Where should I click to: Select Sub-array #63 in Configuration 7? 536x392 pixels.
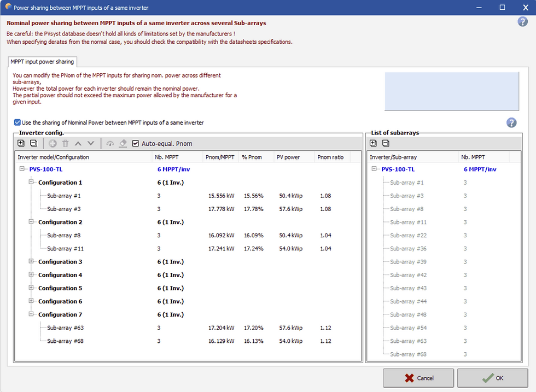[65, 327]
